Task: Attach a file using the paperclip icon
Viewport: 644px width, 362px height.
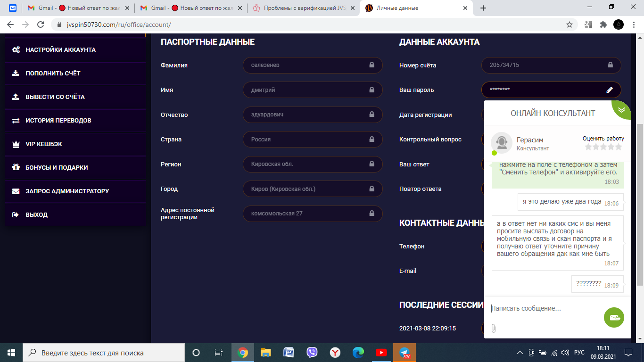Action: click(493, 328)
